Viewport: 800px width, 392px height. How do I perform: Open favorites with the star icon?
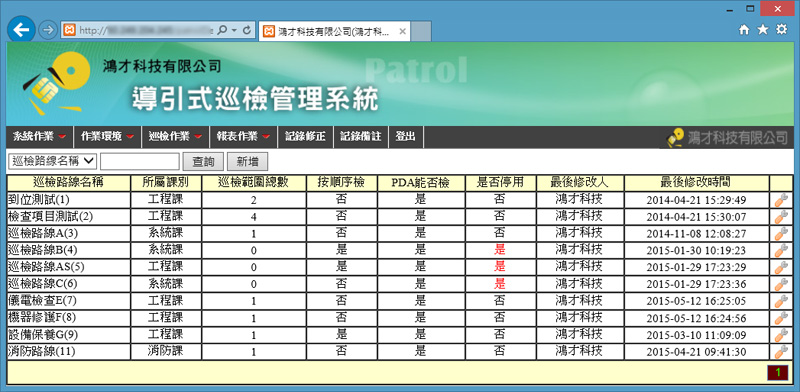tap(763, 30)
